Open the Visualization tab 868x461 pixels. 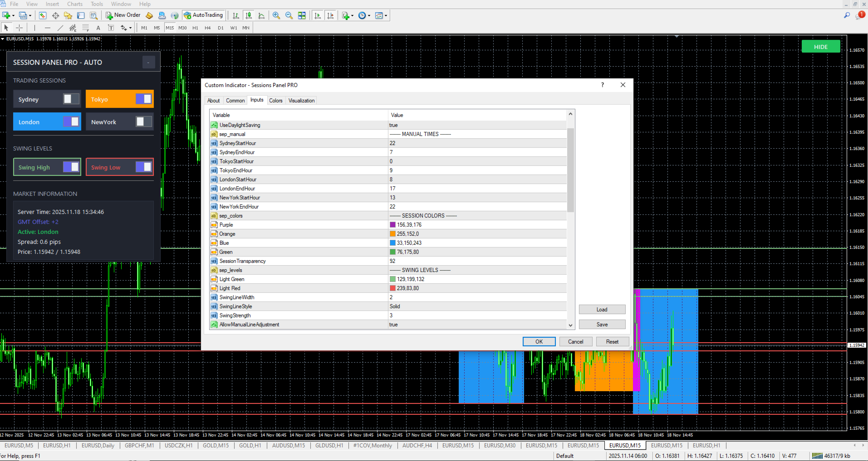coord(301,101)
